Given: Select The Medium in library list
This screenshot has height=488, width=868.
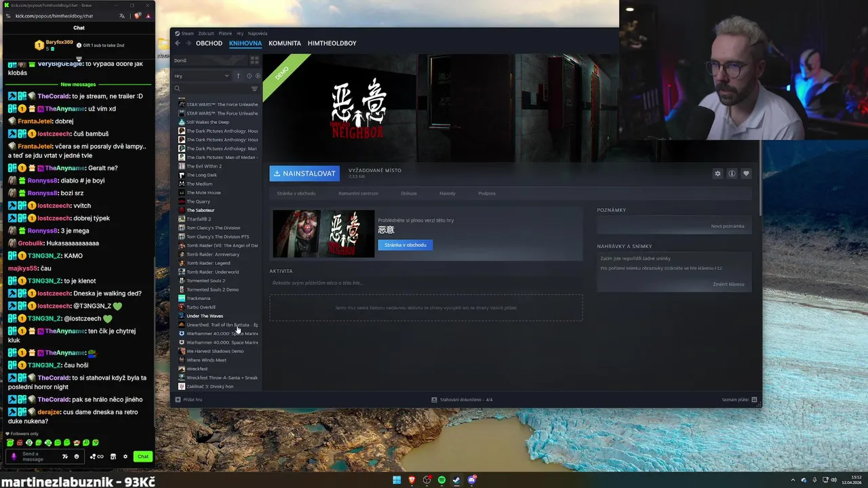Looking at the screenshot, I should coord(199,184).
